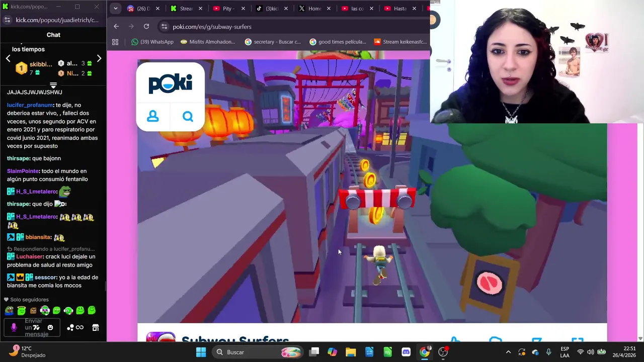Open the Kick shop storefront icon

click(x=95, y=328)
